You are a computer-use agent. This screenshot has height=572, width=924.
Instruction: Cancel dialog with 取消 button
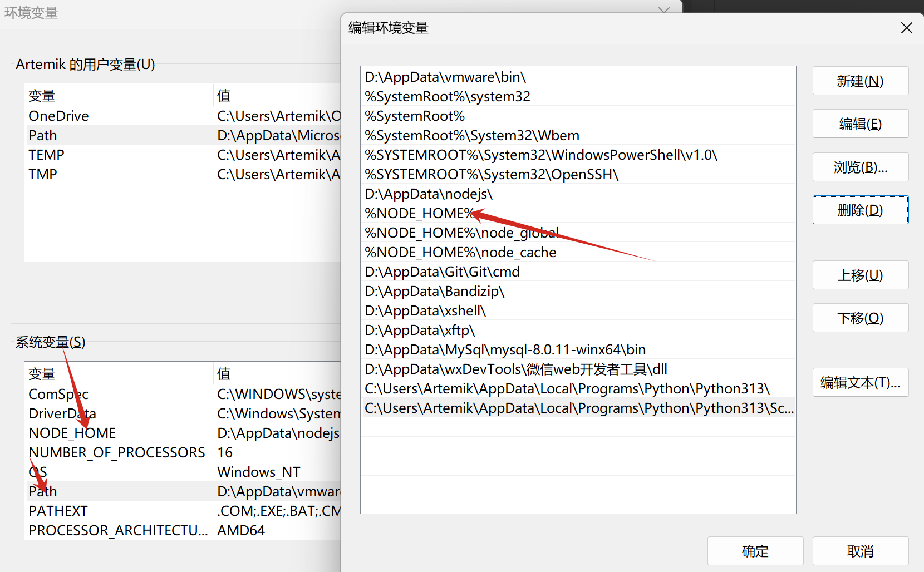coord(860,551)
